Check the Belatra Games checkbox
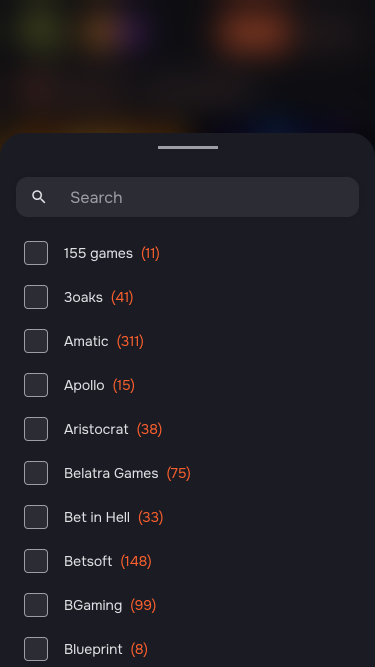This screenshot has width=375, height=667. click(36, 473)
